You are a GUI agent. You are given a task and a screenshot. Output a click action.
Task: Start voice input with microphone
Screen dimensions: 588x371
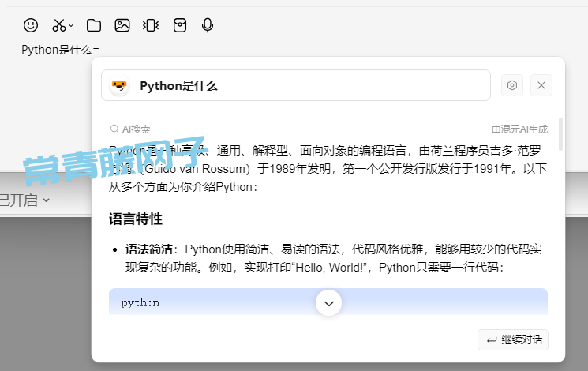(x=208, y=25)
